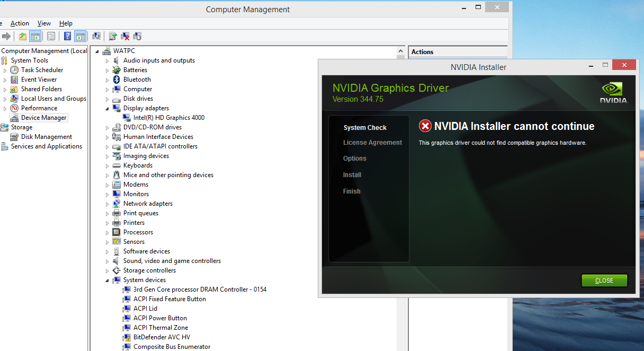Click Mice and other pointing devices
Screen dimensions: 644x351
(x=168, y=175)
